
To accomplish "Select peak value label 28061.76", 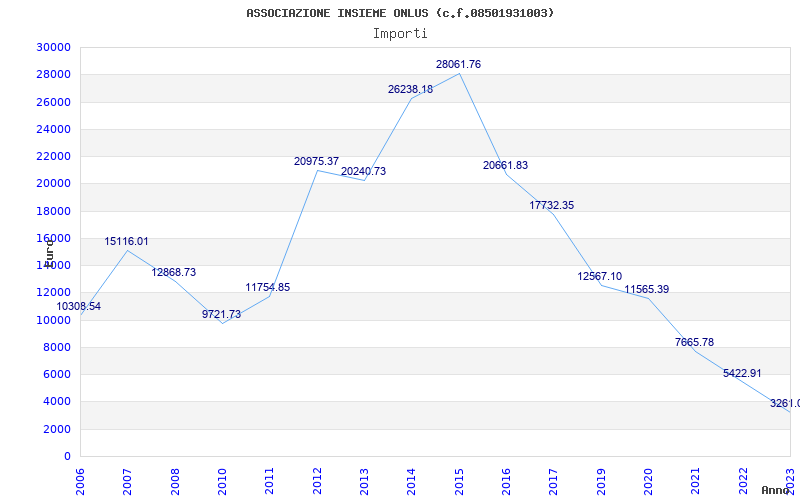I will 458,64.
